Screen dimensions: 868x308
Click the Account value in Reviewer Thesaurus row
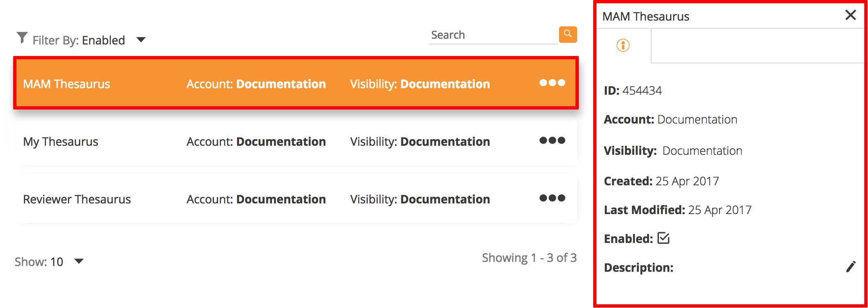pyautogui.click(x=281, y=199)
